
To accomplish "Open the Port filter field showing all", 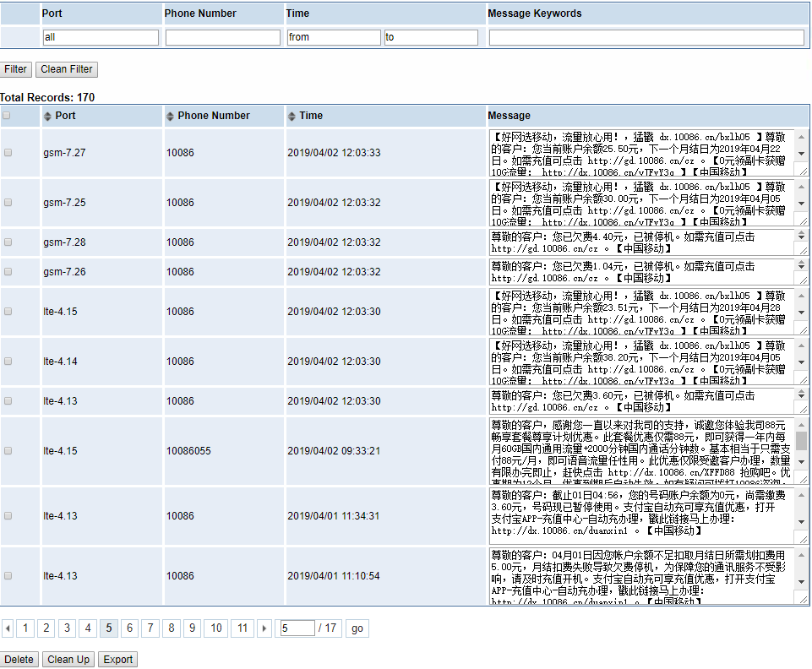I will (101, 37).
